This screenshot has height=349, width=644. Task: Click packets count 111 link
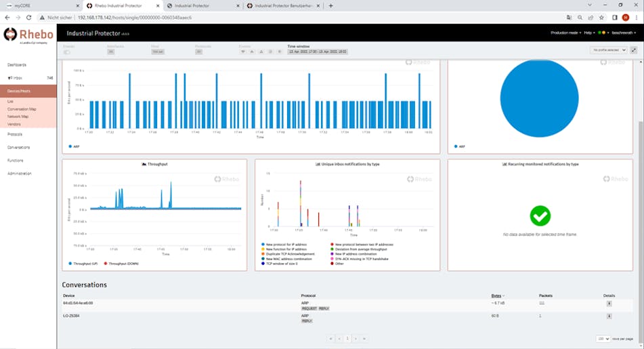click(x=541, y=303)
